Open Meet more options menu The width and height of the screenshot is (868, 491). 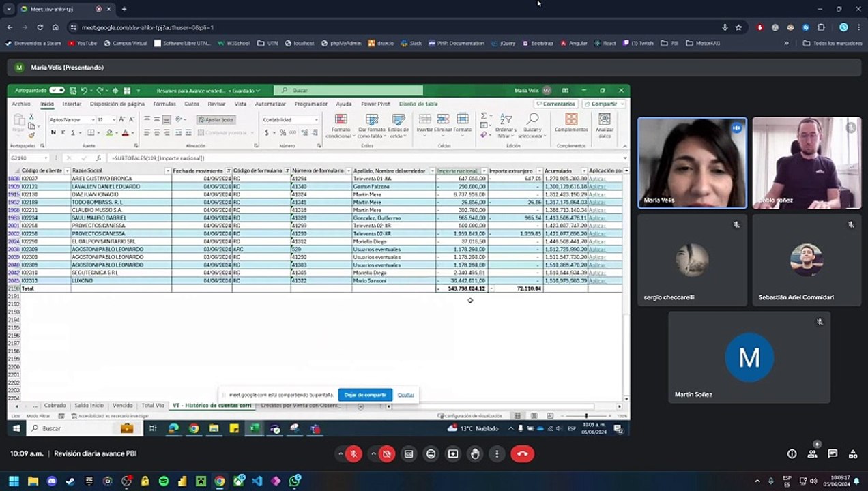(x=497, y=454)
